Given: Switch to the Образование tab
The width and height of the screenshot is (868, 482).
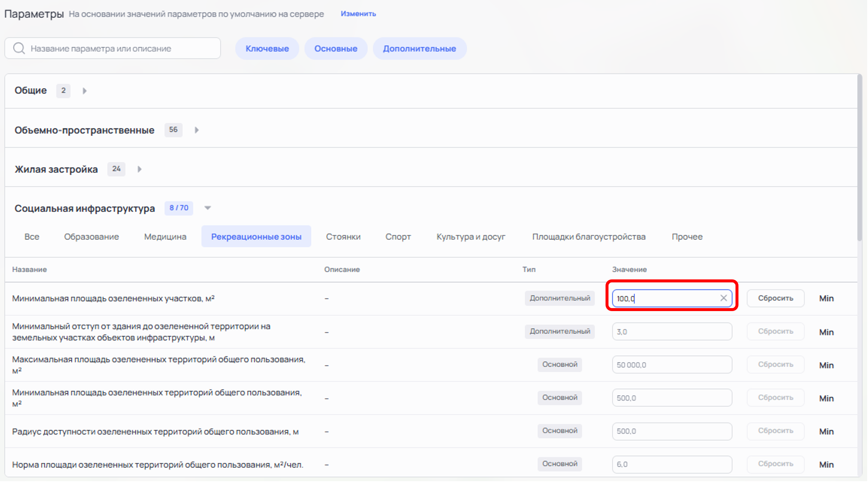Looking at the screenshot, I should pyautogui.click(x=91, y=237).
